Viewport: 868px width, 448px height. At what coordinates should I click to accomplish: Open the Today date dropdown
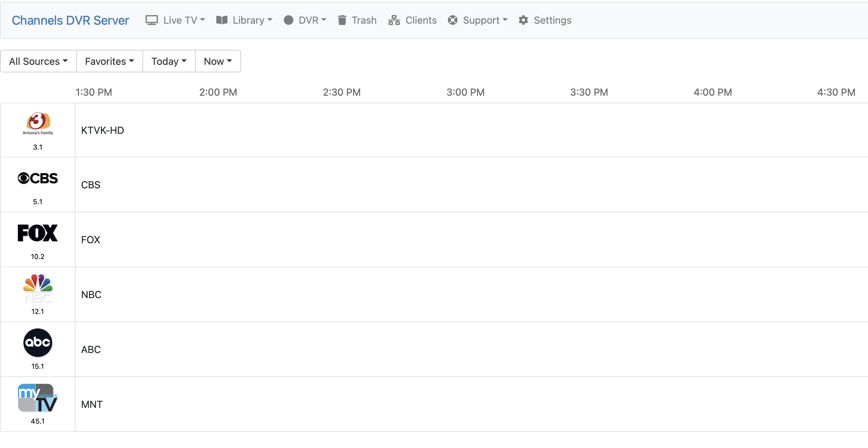click(169, 61)
